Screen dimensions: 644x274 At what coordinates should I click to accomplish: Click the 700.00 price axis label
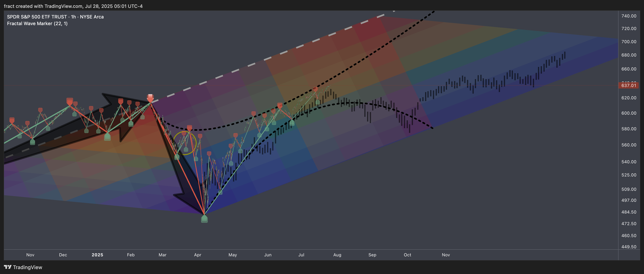(x=629, y=42)
